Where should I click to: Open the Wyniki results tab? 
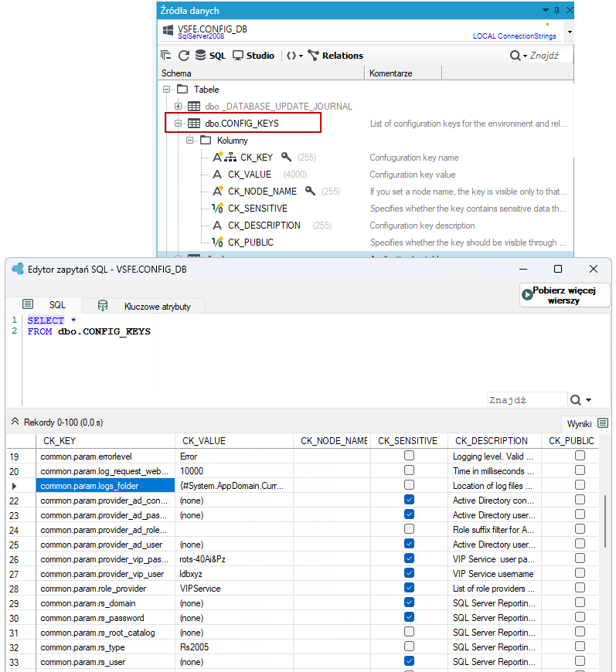(587, 423)
